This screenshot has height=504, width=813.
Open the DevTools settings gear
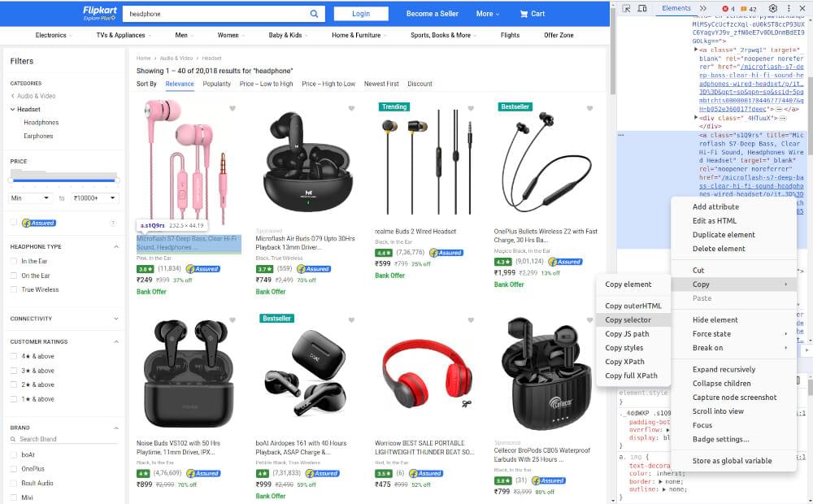tap(774, 8)
